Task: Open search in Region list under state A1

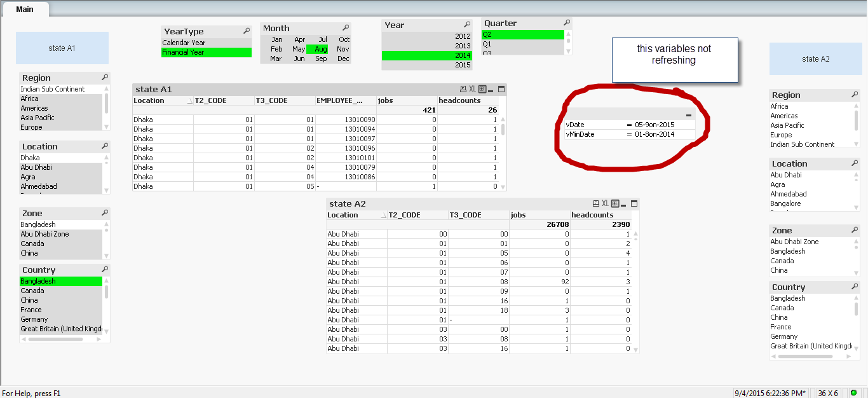Action: 105,78
